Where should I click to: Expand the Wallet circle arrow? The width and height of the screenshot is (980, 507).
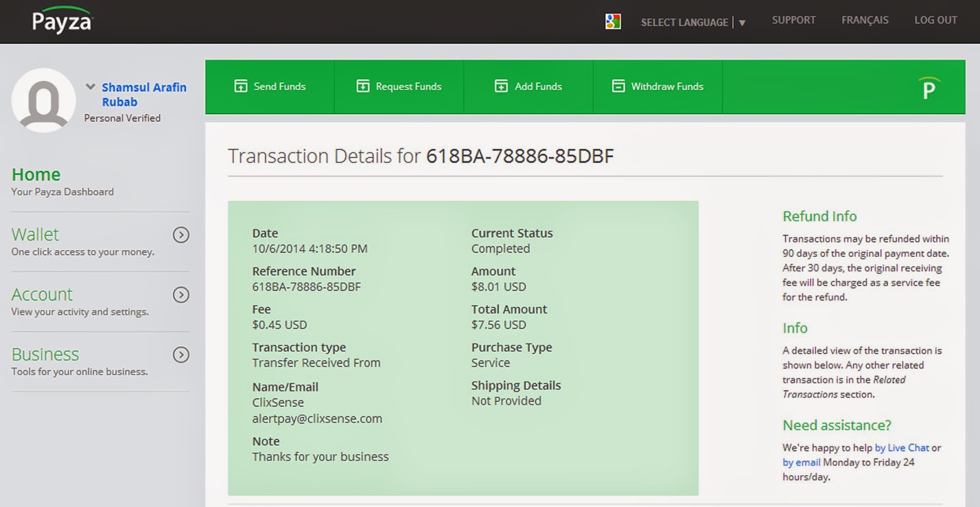[181, 235]
